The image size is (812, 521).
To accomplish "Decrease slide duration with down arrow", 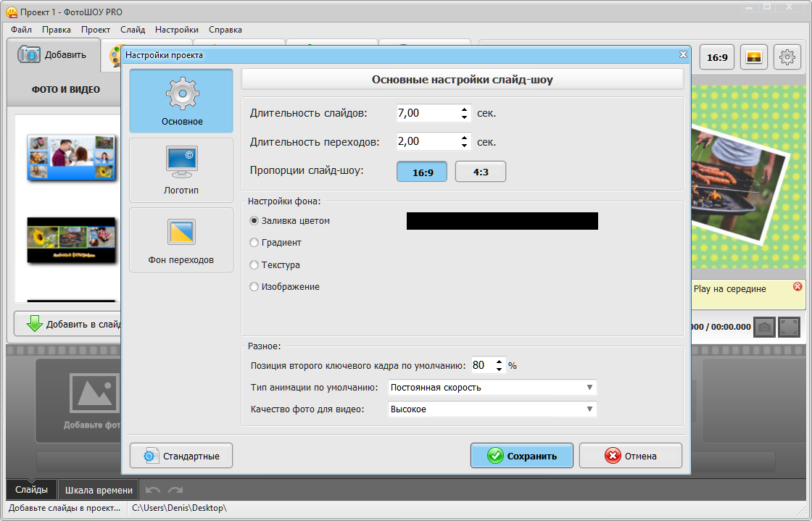I will (464, 117).
